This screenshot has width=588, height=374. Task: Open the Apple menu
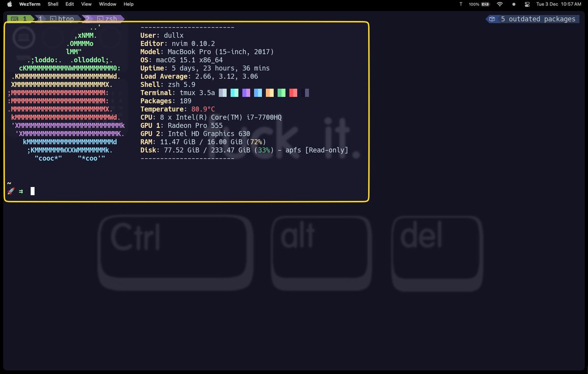tap(9, 4)
